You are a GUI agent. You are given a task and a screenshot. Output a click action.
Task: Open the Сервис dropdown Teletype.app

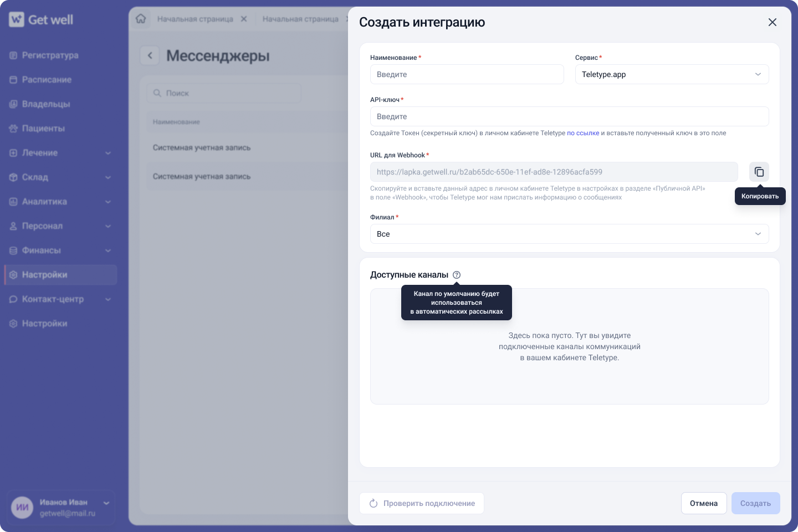(672, 74)
